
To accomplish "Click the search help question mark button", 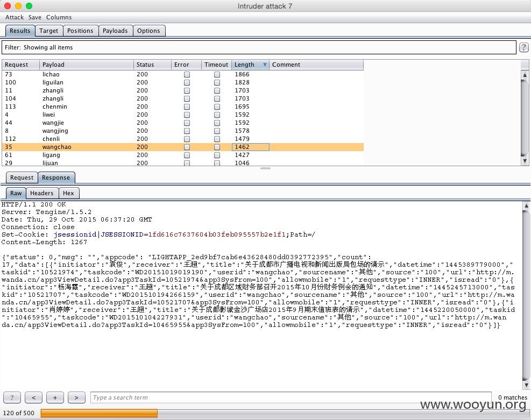I will click(12, 397).
